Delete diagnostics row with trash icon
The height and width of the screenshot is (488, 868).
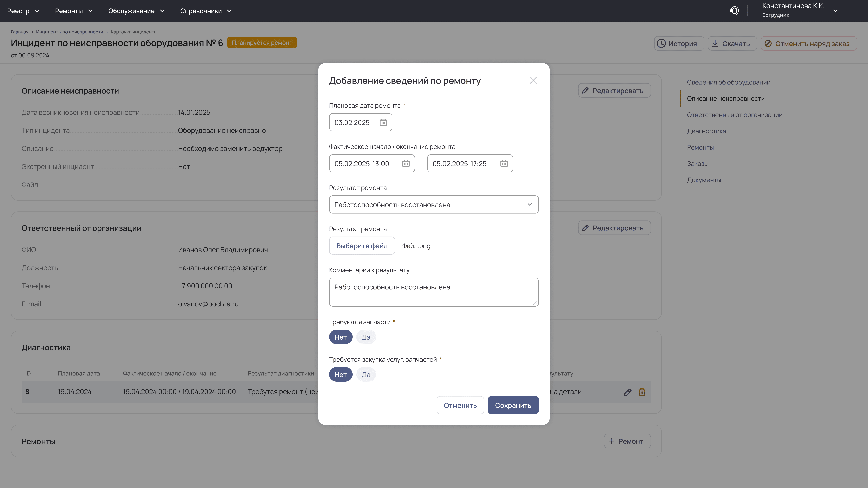click(642, 392)
